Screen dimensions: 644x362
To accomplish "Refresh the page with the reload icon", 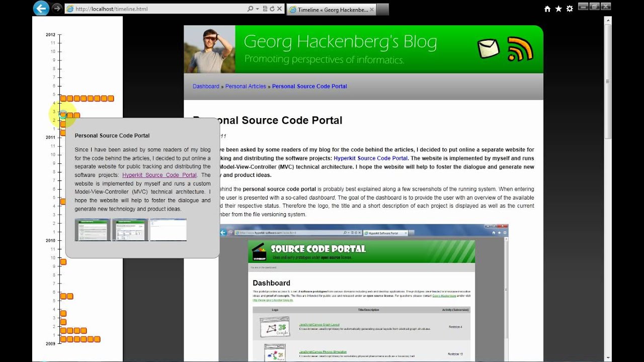I will (x=272, y=9).
